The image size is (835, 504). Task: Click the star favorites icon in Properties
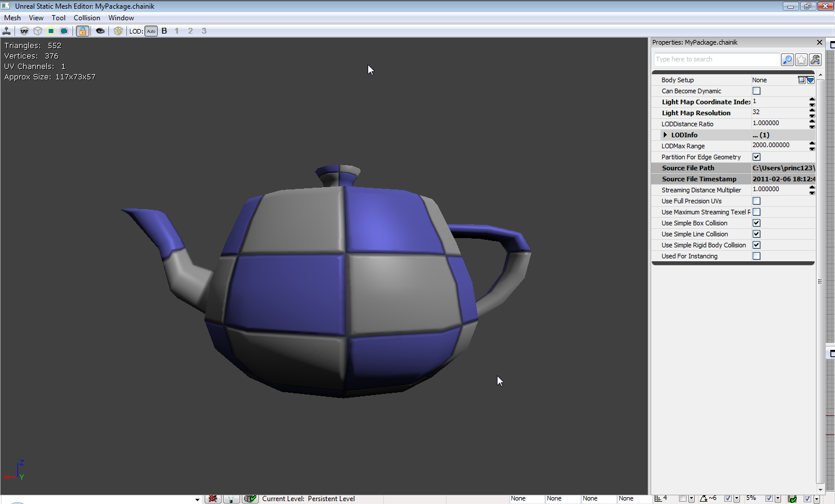(801, 60)
